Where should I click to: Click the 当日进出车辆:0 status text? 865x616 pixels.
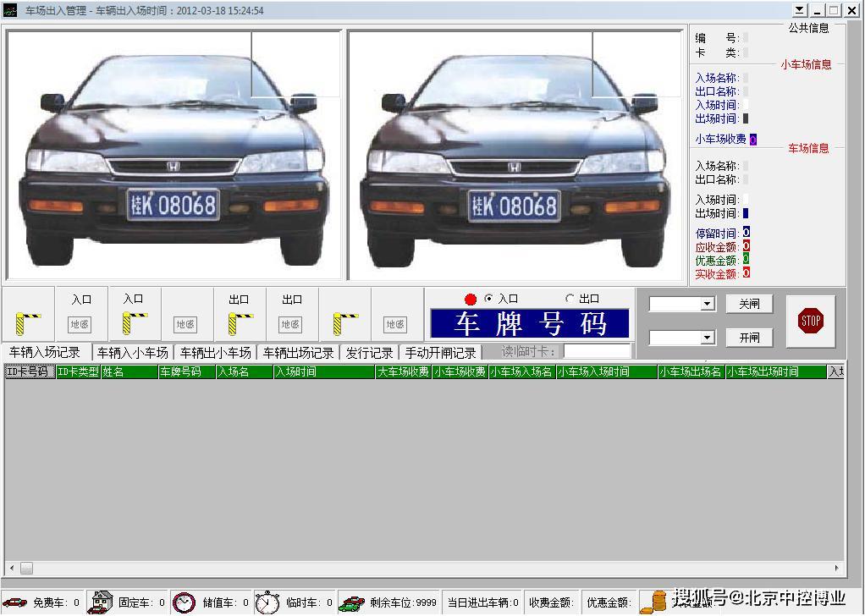coord(483,602)
